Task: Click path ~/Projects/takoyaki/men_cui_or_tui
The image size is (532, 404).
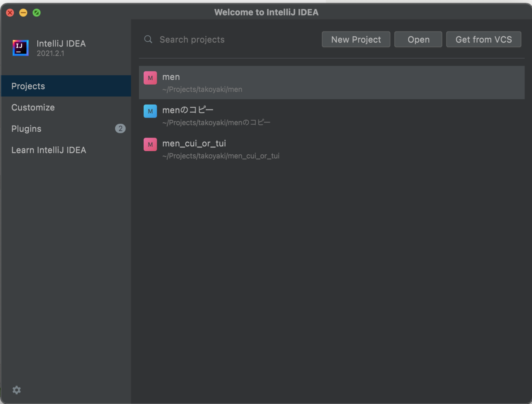Action: pos(221,156)
